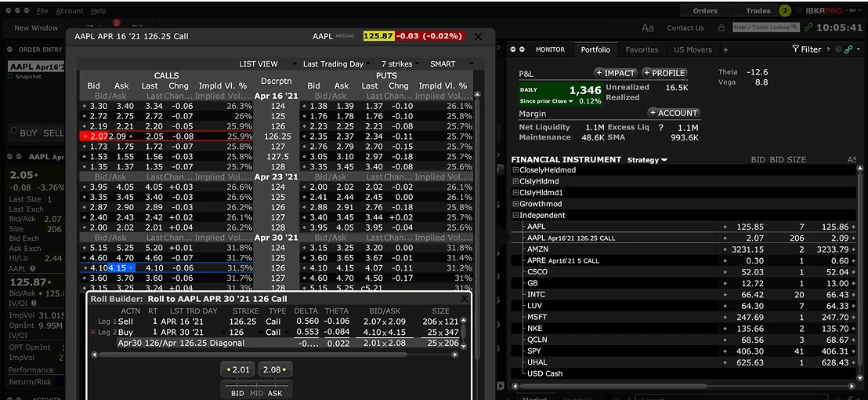Open the Since prior Close dropdown
The height and width of the screenshot is (400, 868).
pos(547,101)
